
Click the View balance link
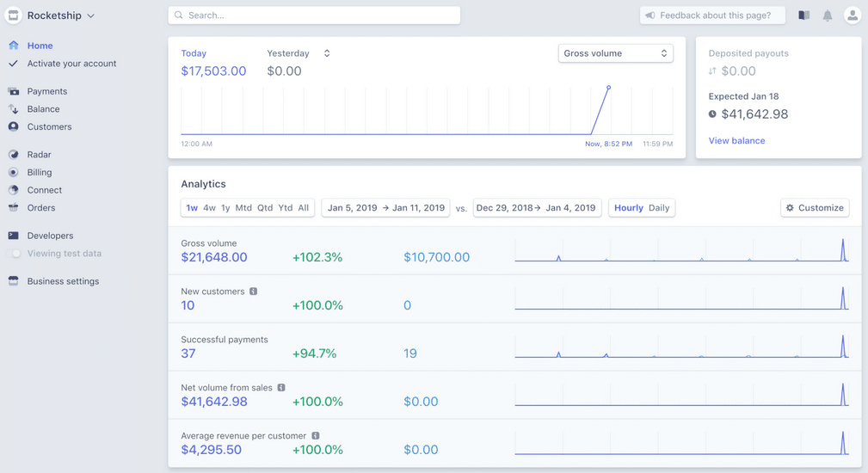click(736, 140)
